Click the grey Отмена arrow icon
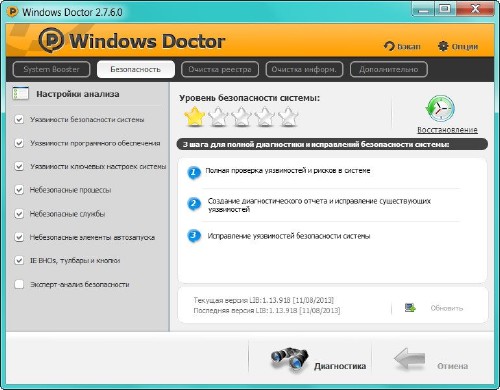Image resolution: width=500 pixels, height=390 pixels. (x=410, y=359)
